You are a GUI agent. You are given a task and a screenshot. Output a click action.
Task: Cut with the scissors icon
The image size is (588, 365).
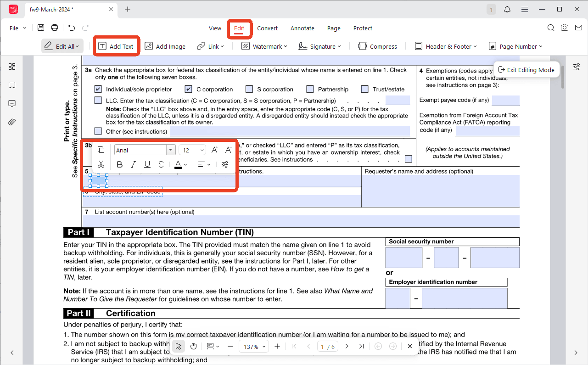(x=101, y=164)
